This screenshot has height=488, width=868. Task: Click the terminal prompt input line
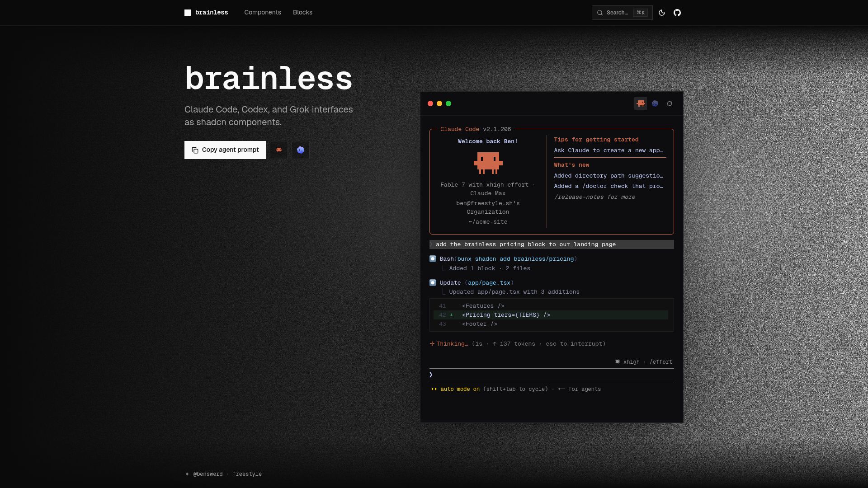click(x=552, y=375)
